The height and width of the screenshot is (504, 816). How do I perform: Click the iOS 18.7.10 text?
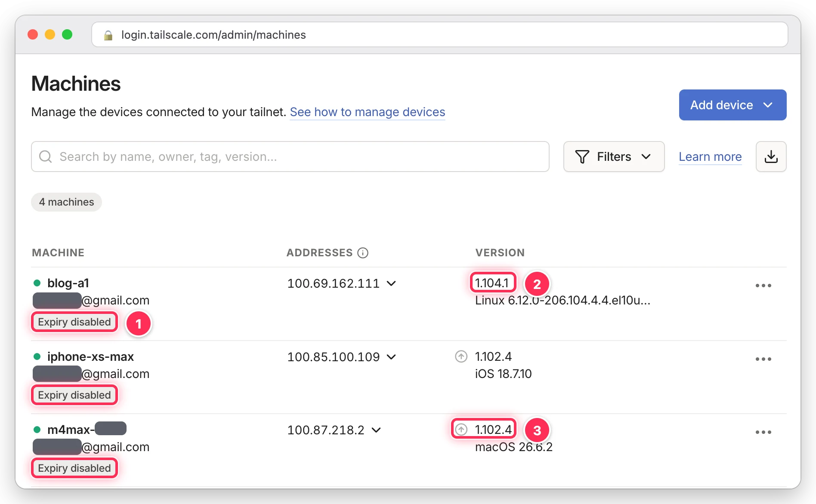(x=503, y=374)
